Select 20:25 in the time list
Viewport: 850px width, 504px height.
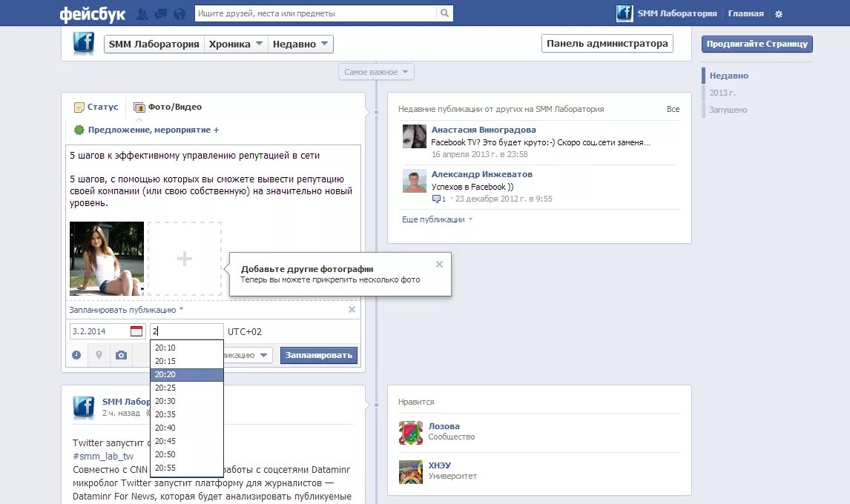point(186,388)
